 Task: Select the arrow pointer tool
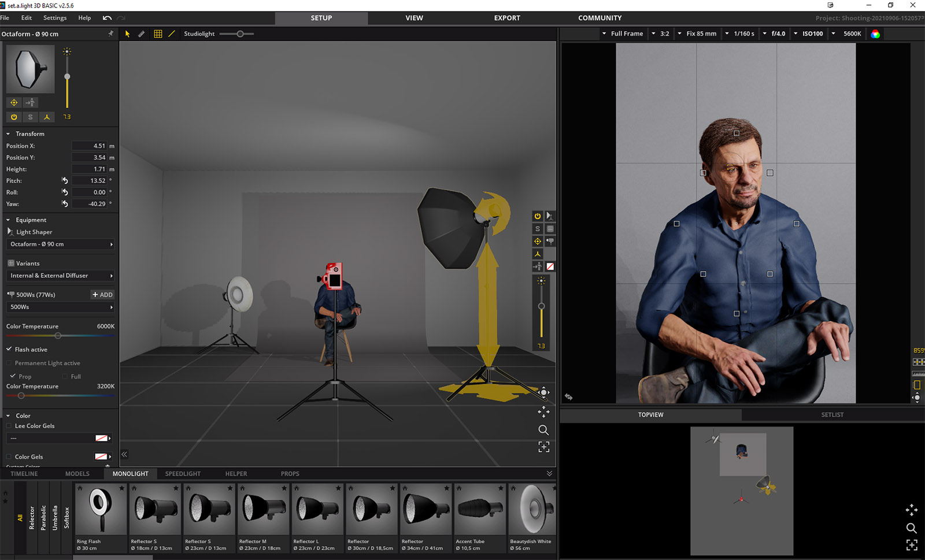click(x=127, y=34)
